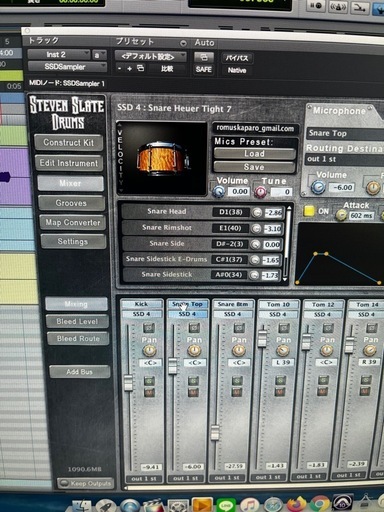
Task: Open the insert position 'a' dropdown
Action: tap(99, 55)
